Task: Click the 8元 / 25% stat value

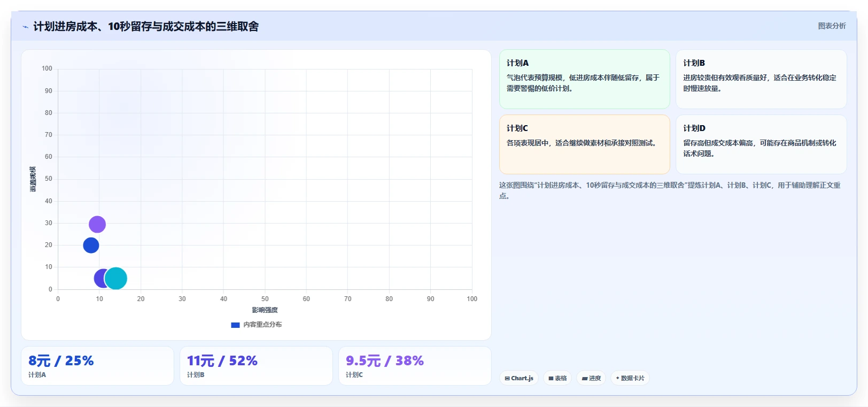Action: point(61,361)
